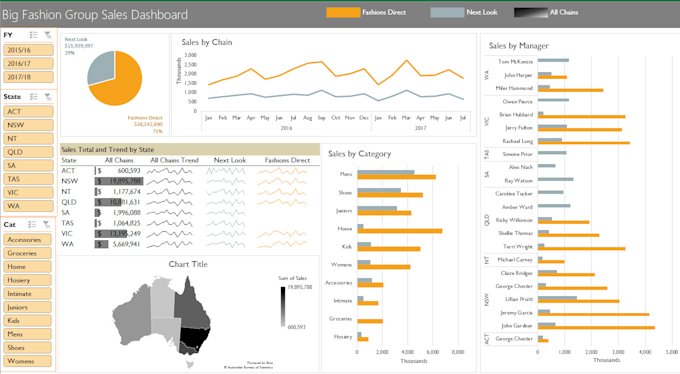Click the Home category orange bar
680x374 pixels.
coord(400,231)
